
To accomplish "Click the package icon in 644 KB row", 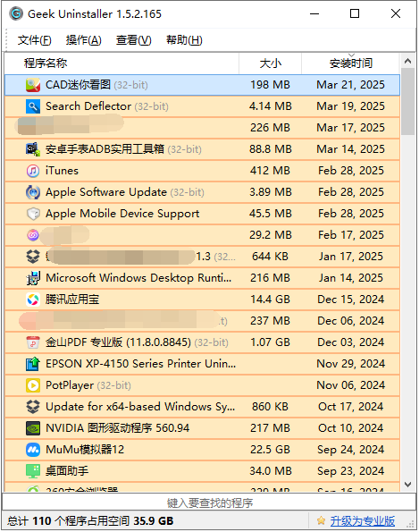I will point(33,256).
